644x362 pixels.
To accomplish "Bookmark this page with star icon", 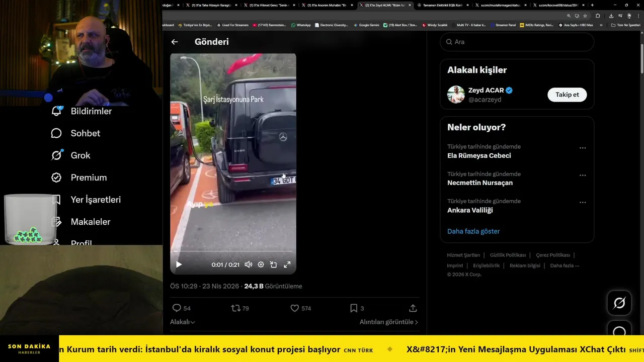I will [x=585, y=16].
